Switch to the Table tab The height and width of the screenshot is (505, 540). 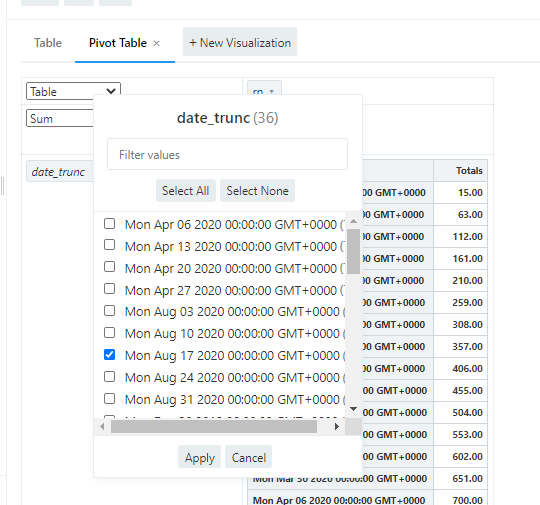click(48, 43)
